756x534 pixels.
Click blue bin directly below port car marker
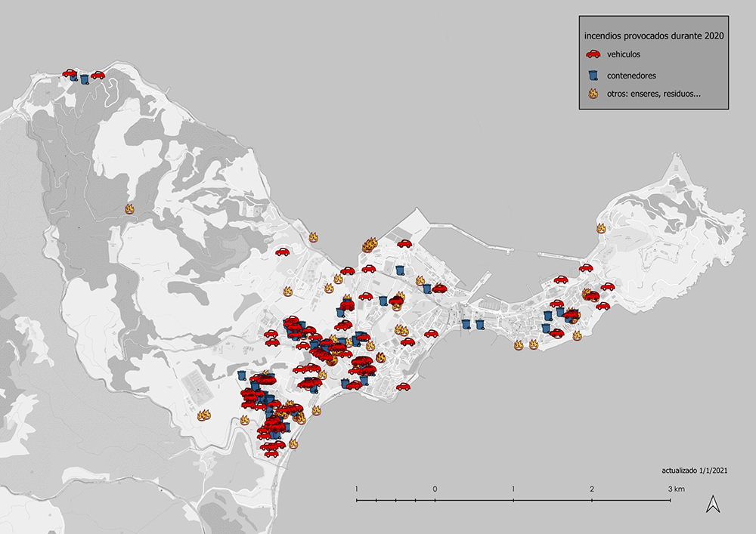tap(400, 270)
